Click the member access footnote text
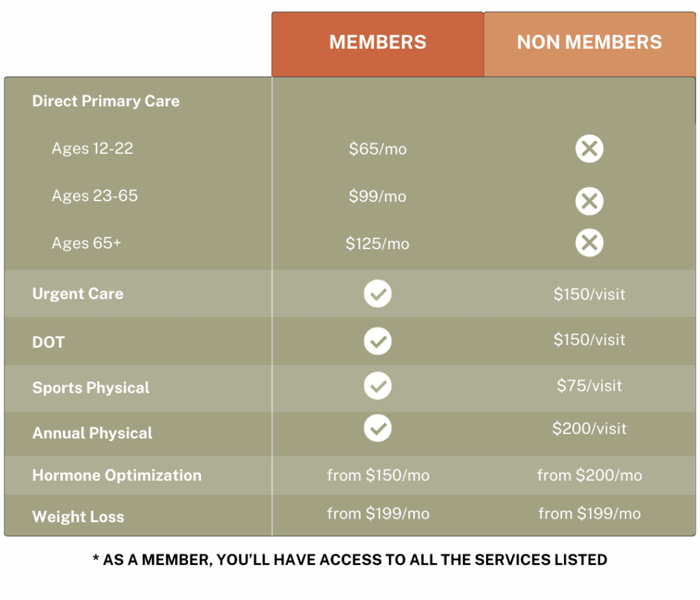Image resolution: width=700 pixels, height=600 pixels. pyautogui.click(x=350, y=560)
